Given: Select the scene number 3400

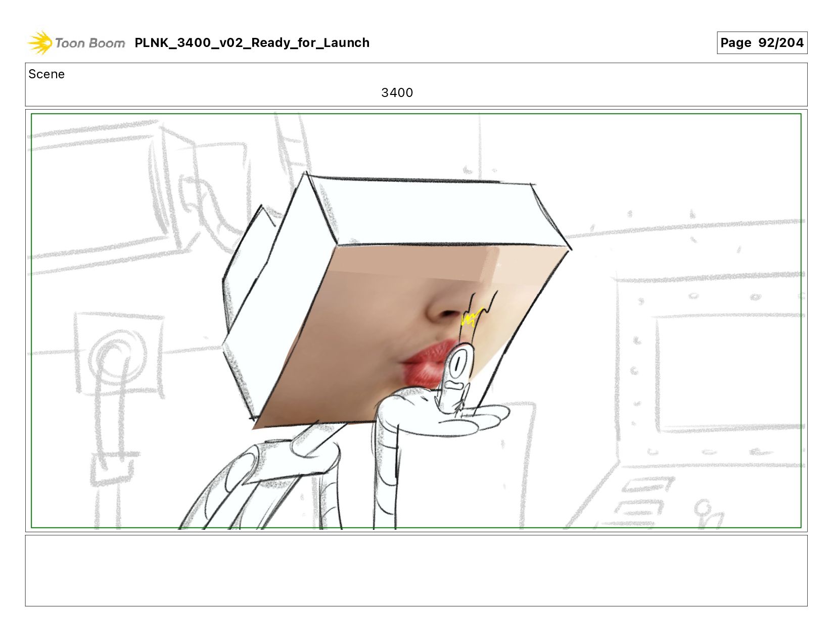Looking at the screenshot, I should 397,92.
